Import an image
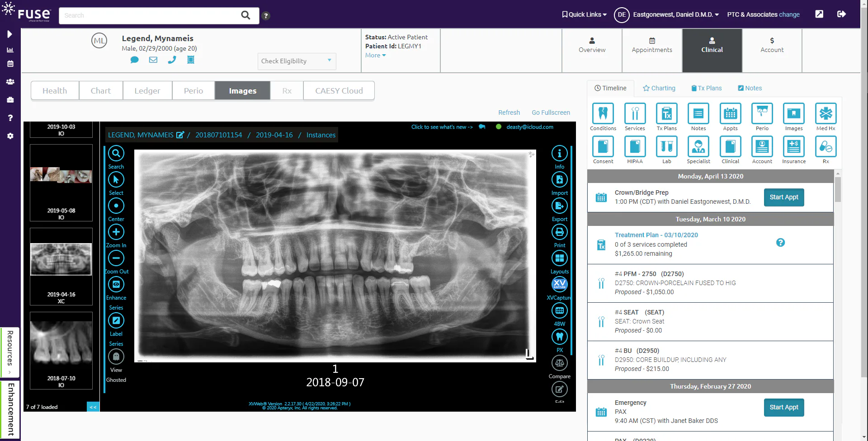Viewport: 868px width, 441px height. [560, 180]
